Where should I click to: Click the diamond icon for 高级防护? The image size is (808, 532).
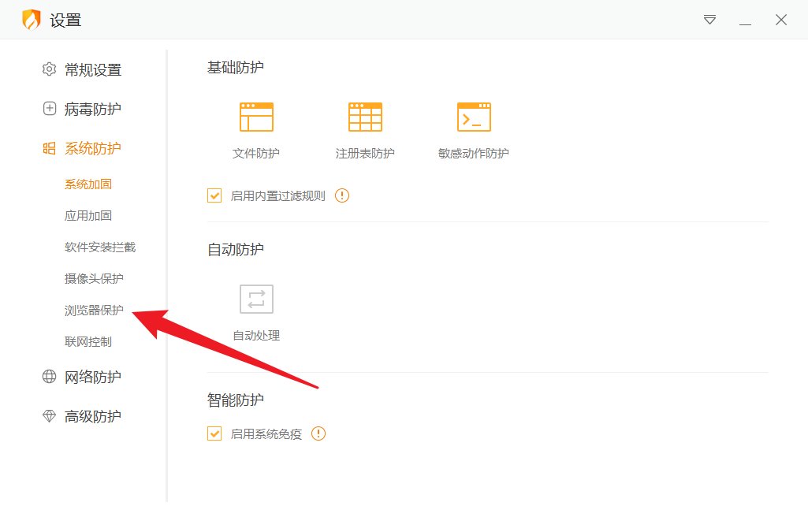(49, 416)
